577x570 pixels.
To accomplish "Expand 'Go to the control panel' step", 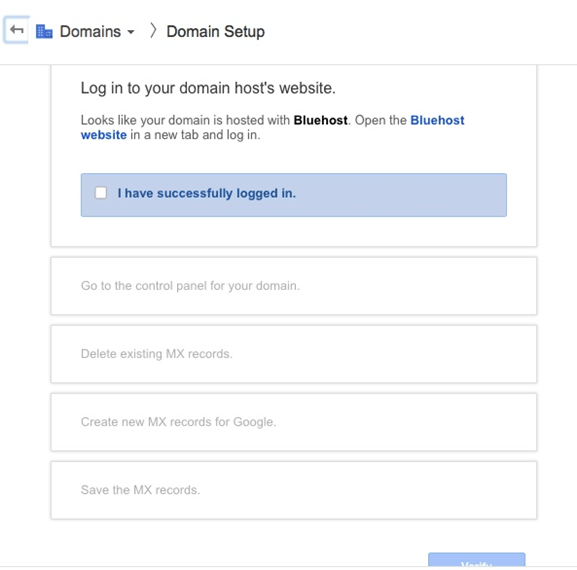I will 294,286.
